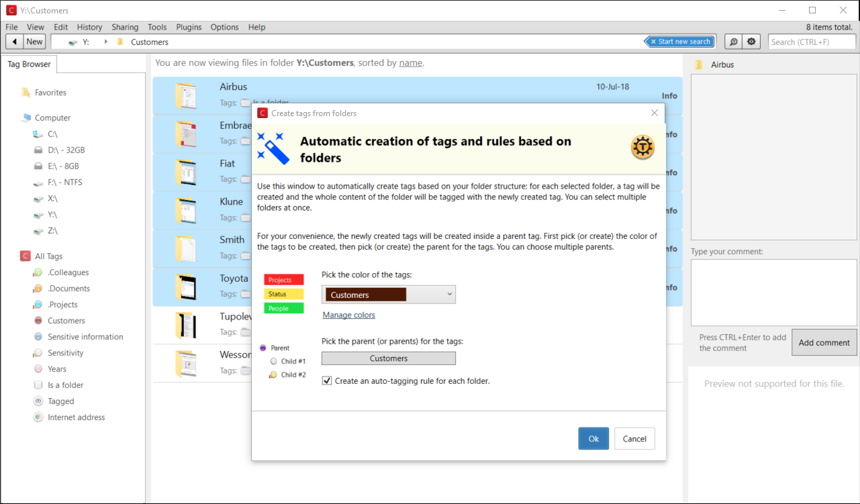This screenshot has width=860, height=504.
Task: Open the Plugins menu
Action: (189, 27)
